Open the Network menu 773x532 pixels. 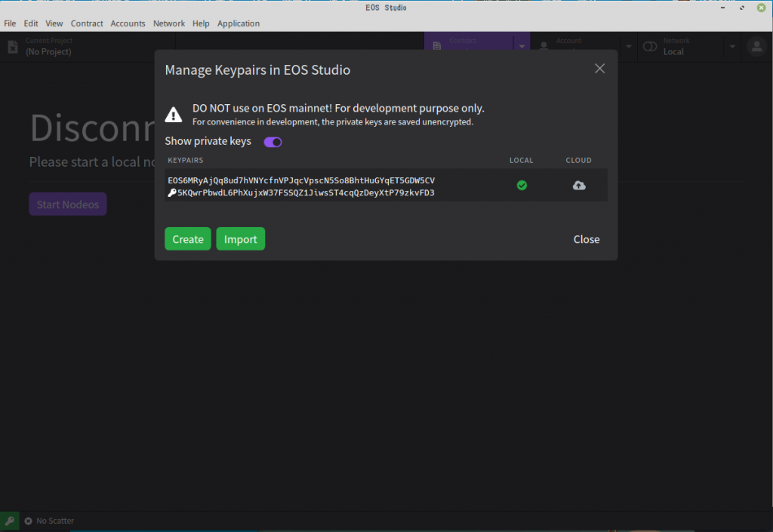point(168,23)
